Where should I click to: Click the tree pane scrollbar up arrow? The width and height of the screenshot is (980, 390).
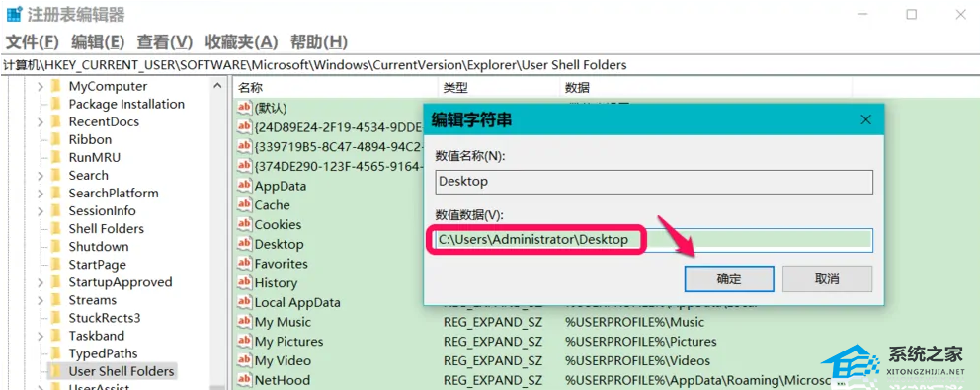[217, 86]
